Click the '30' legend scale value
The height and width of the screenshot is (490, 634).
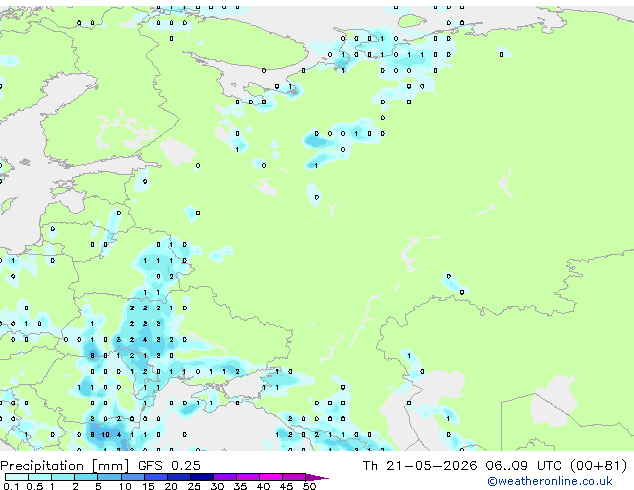[217, 486]
